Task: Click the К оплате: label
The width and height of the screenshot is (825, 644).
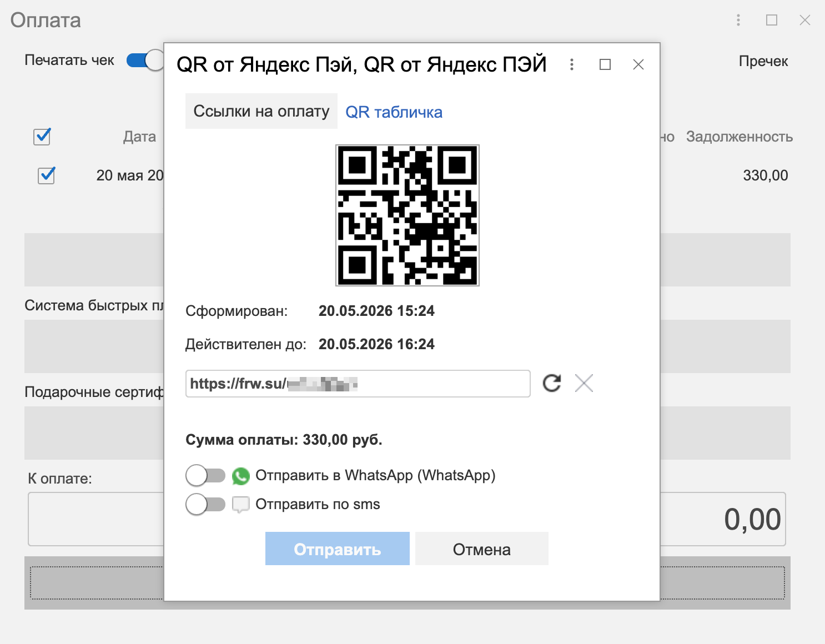Action: point(60,479)
